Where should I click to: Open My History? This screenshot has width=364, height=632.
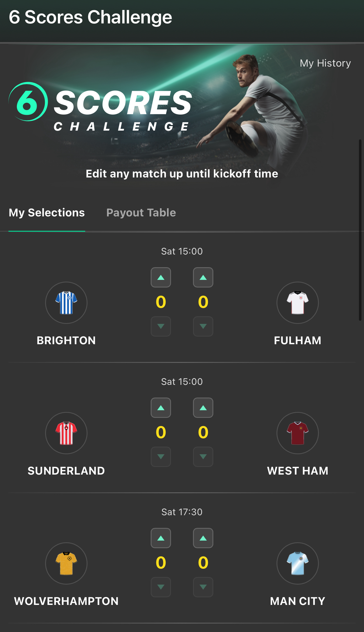pyautogui.click(x=325, y=63)
